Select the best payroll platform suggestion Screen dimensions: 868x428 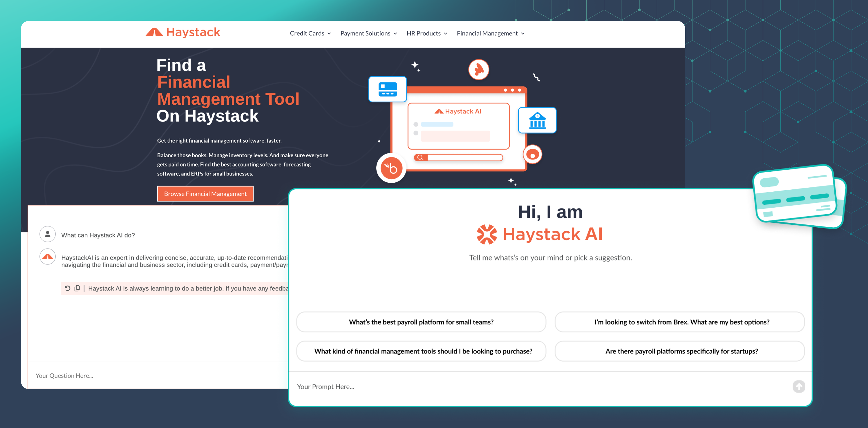point(421,322)
